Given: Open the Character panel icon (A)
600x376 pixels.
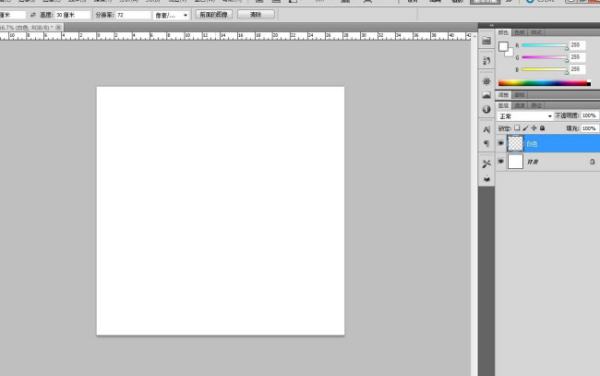Looking at the screenshot, I should coord(486,130).
